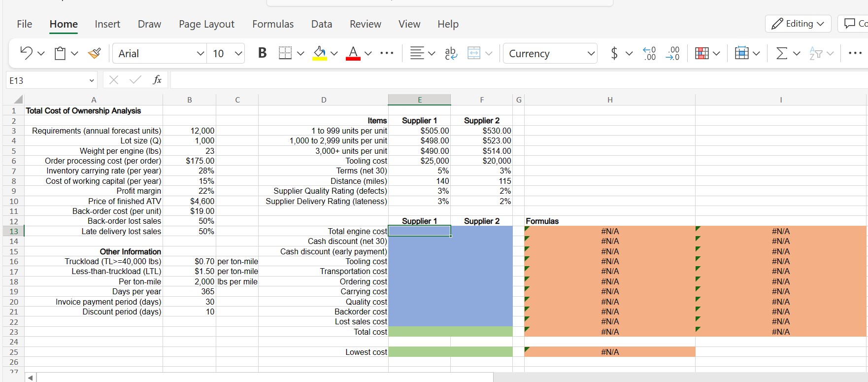Open ribbon overflow ellipsis at far right
Image resolution: width=868 pixels, height=382 pixels.
tap(856, 53)
